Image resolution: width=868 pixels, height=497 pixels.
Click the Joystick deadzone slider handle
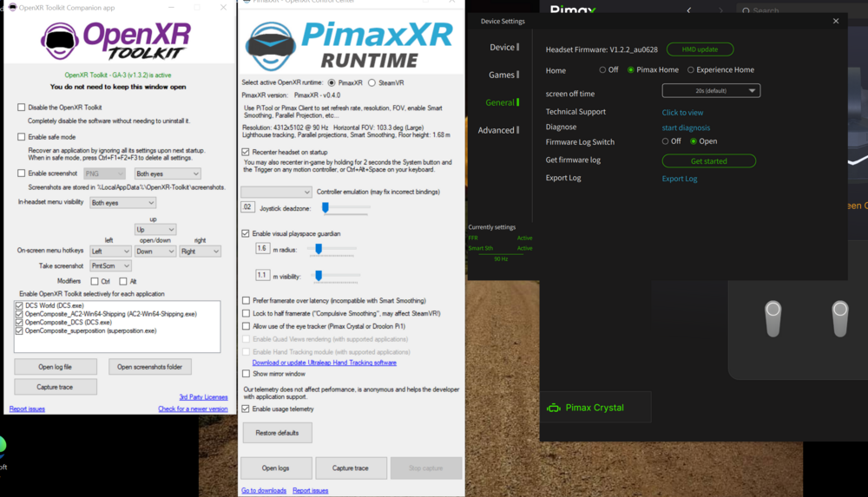[x=325, y=207]
